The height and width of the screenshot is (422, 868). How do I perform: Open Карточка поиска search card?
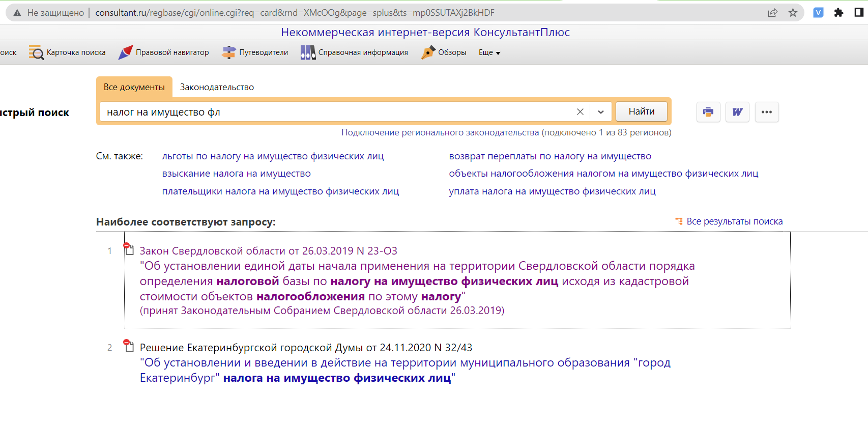click(67, 52)
